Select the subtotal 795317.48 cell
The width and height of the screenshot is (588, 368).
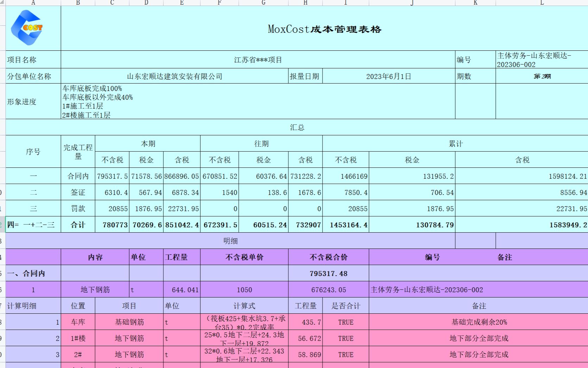(x=329, y=273)
